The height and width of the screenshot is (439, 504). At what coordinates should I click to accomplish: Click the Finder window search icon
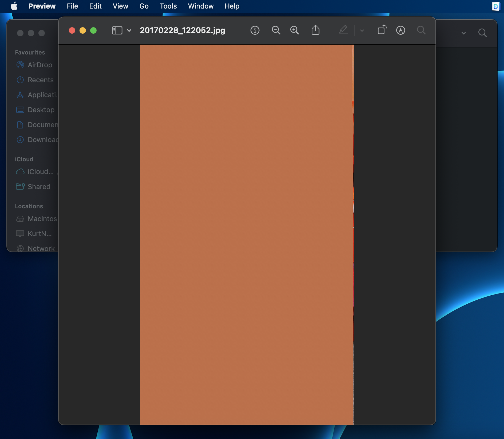click(482, 33)
